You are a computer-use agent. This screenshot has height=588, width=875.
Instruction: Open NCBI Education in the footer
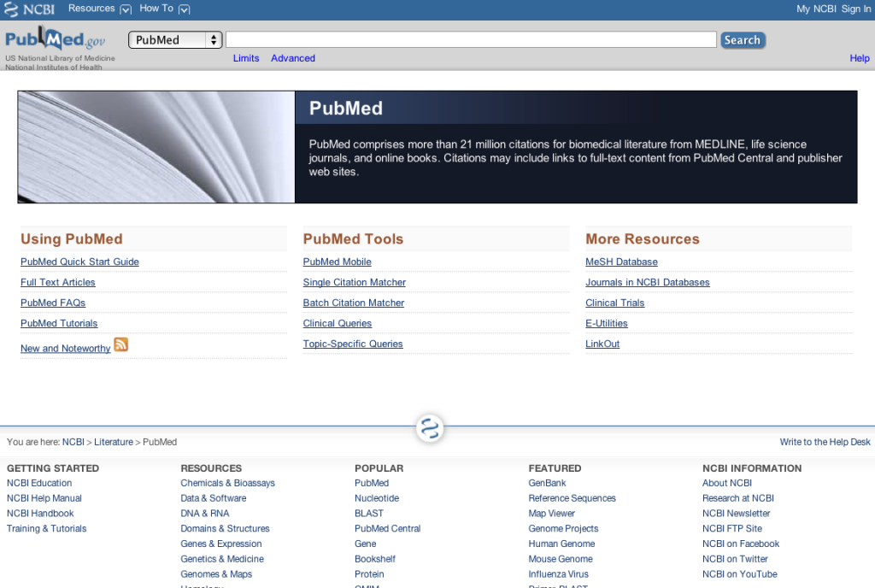39,483
